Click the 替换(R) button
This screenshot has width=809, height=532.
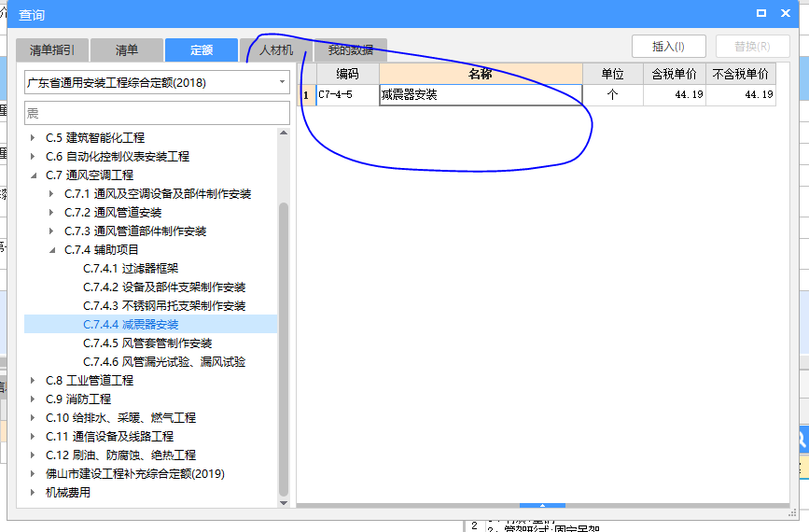[x=752, y=47]
